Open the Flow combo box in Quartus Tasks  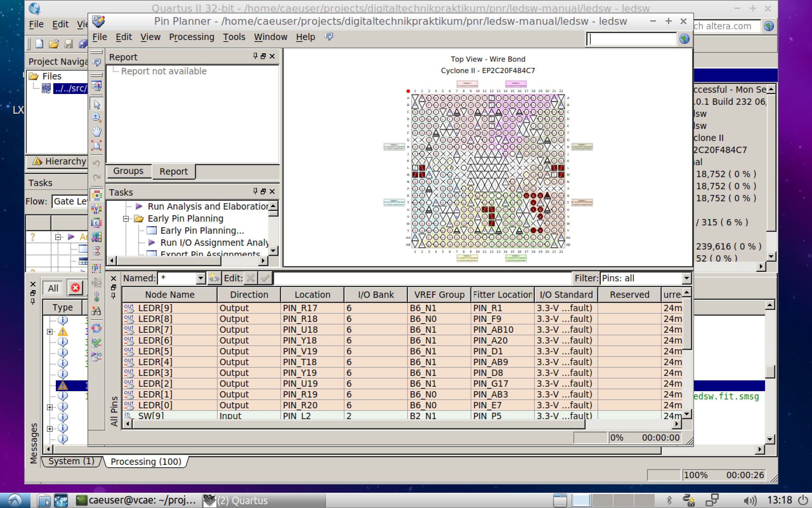[x=70, y=201]
